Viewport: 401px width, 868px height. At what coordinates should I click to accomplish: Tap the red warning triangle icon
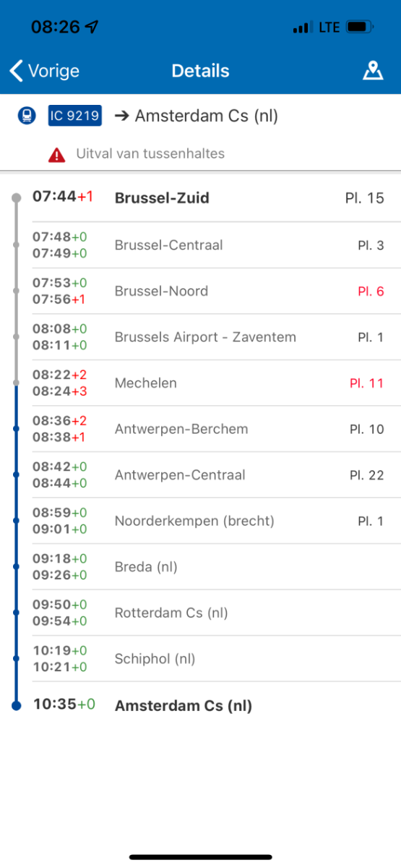pyautogui.click(x=56, y=154)
